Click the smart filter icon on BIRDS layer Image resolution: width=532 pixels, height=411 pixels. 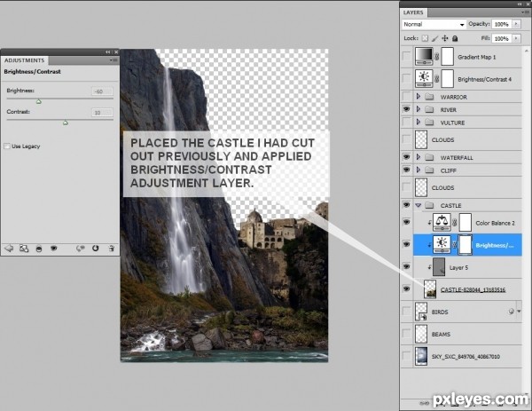point(512,312)
